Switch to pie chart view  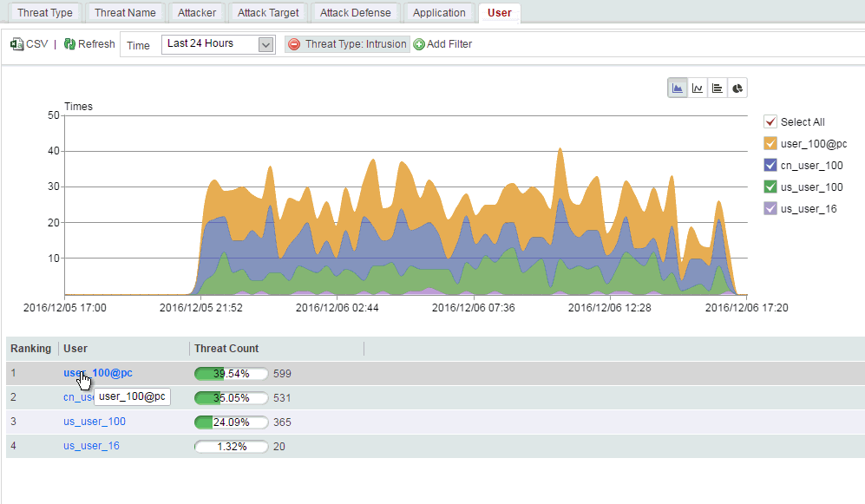point(737,88)
